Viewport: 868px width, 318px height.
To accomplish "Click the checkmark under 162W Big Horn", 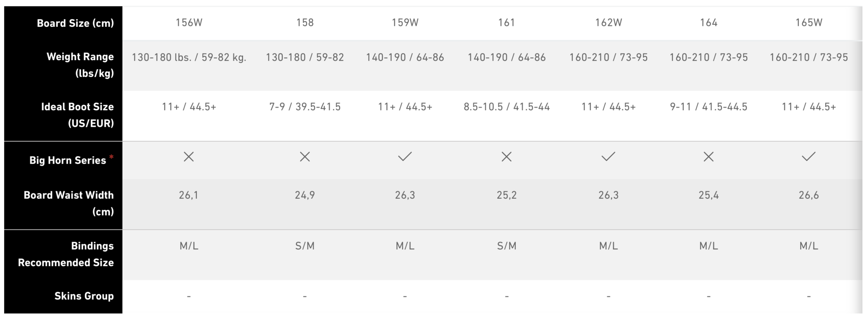I will [608, 157].
